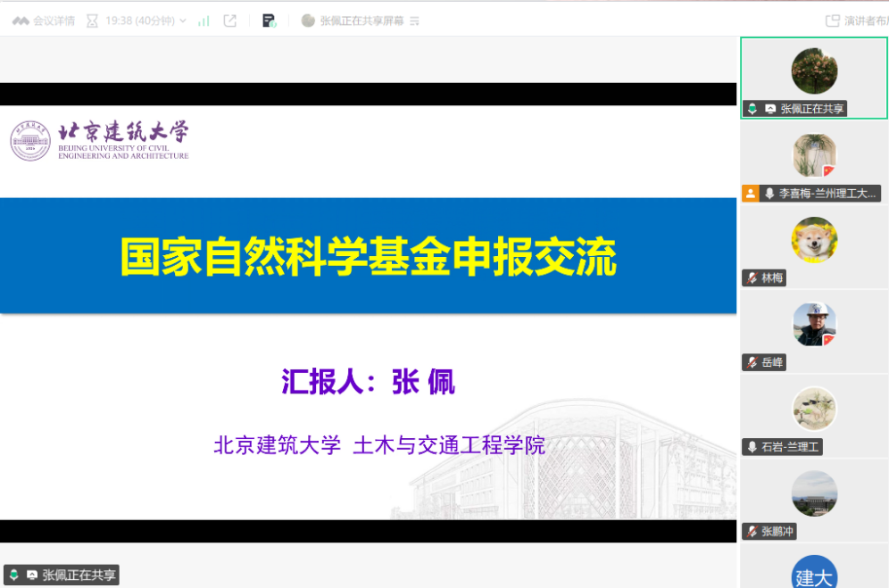889x588 pixels.
Task: Click the microphone icon next to 李喜梅-兰州理工大
Action: click(x=769, y=194)
